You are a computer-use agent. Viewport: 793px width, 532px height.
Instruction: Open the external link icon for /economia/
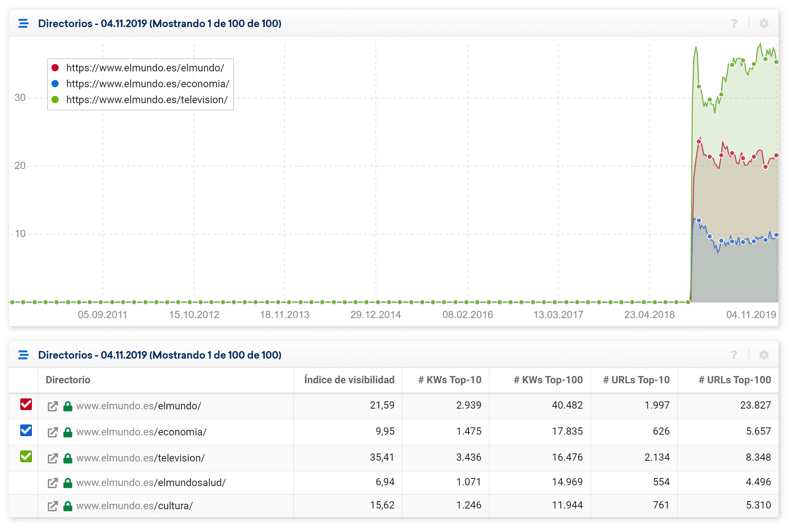(53, 432)
